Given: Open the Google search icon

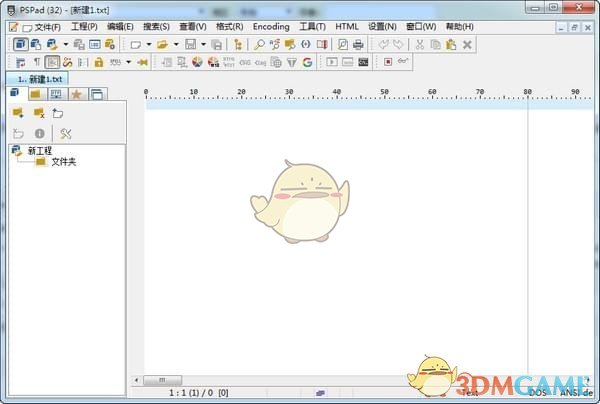Looking at the screenshot, I should tap(307, 62).
